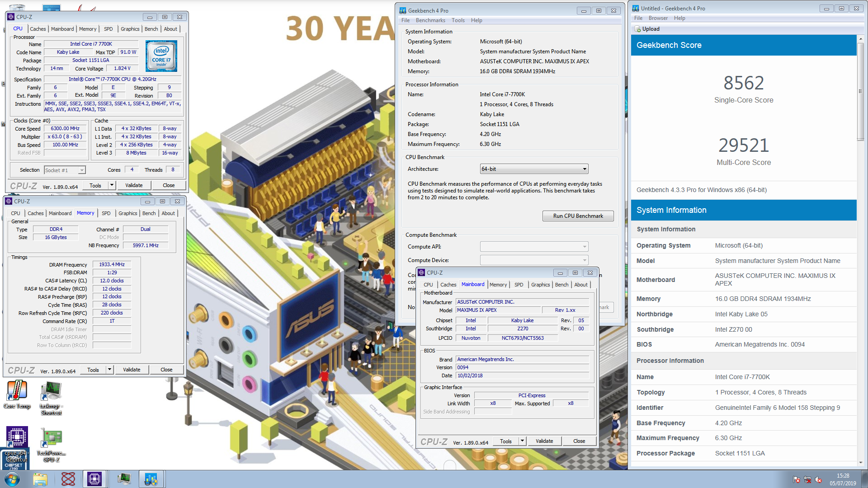Click the Core Voltage value 1.824 V
Screen dimensions: 868x488
coord(122,69)
